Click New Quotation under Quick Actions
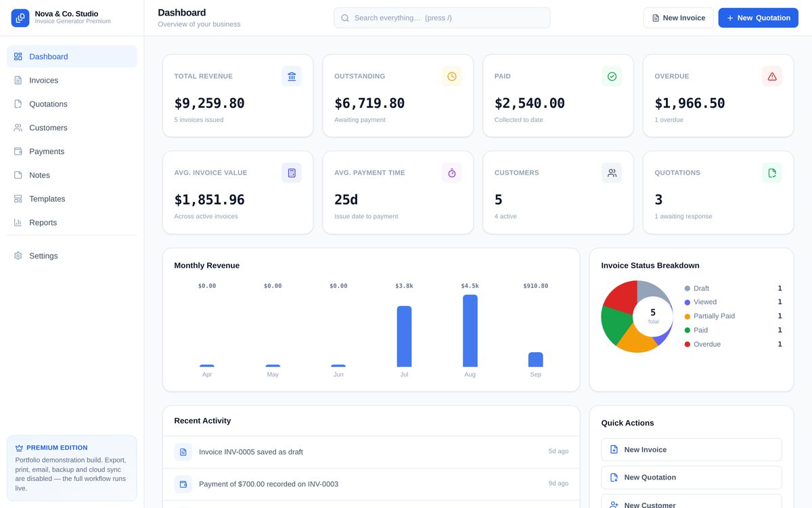Screen dimensions: 812x508 click(692, 478)
